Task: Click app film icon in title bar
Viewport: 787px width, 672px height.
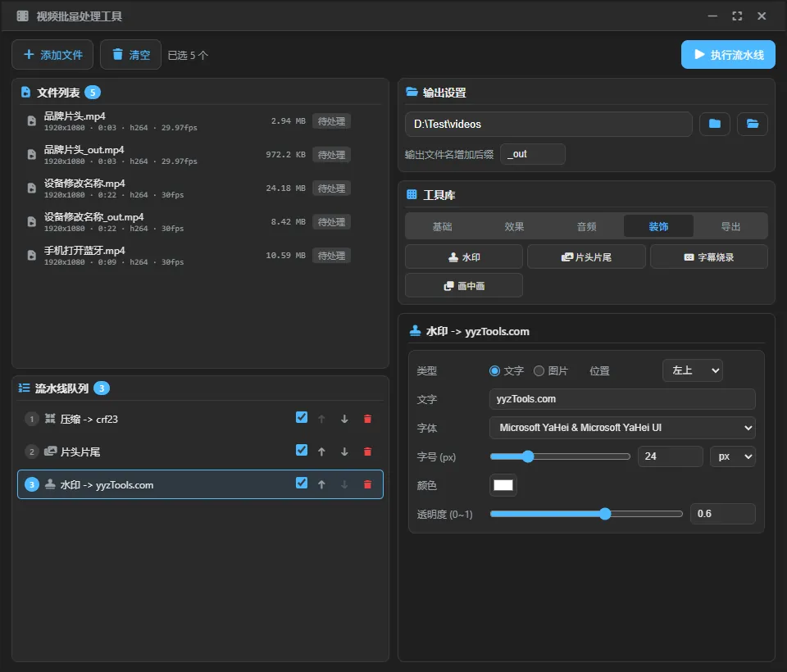Action: coord(23,16)
